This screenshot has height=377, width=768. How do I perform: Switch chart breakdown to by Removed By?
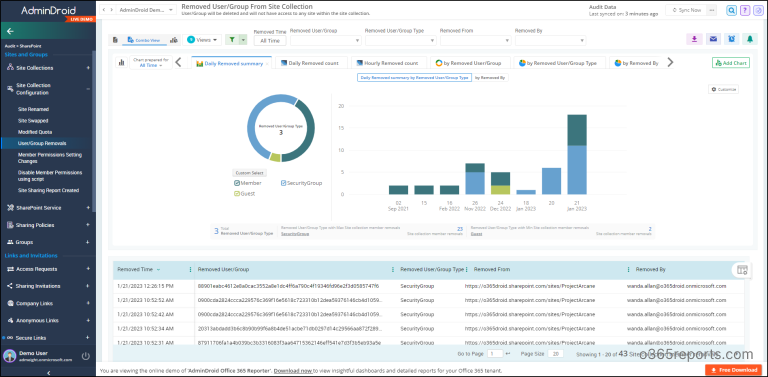tap(491, 77)
